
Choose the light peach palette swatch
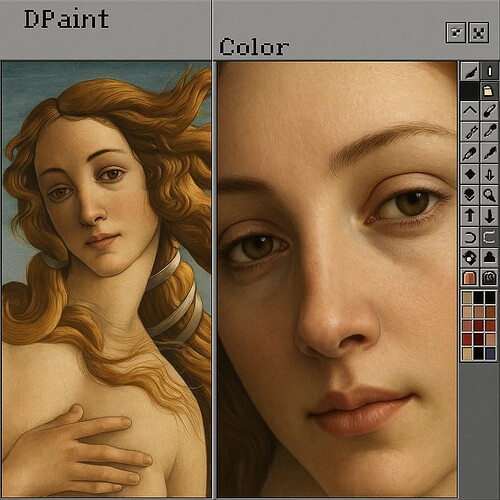click(x=467, y=312)
